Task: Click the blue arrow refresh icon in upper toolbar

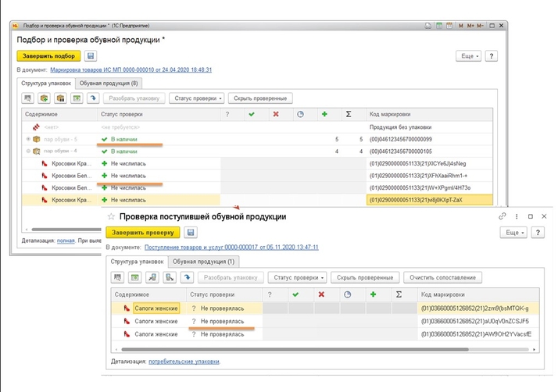Action: [93, 98]
